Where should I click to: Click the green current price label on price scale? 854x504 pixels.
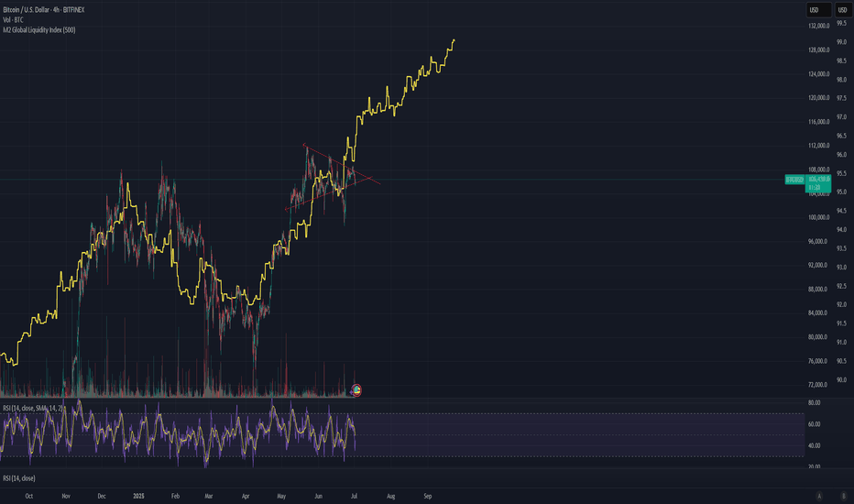click(818, 183)
